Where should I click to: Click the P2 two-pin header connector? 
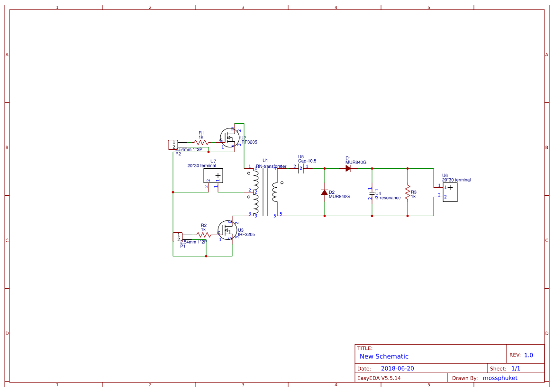tap(173, 145)
